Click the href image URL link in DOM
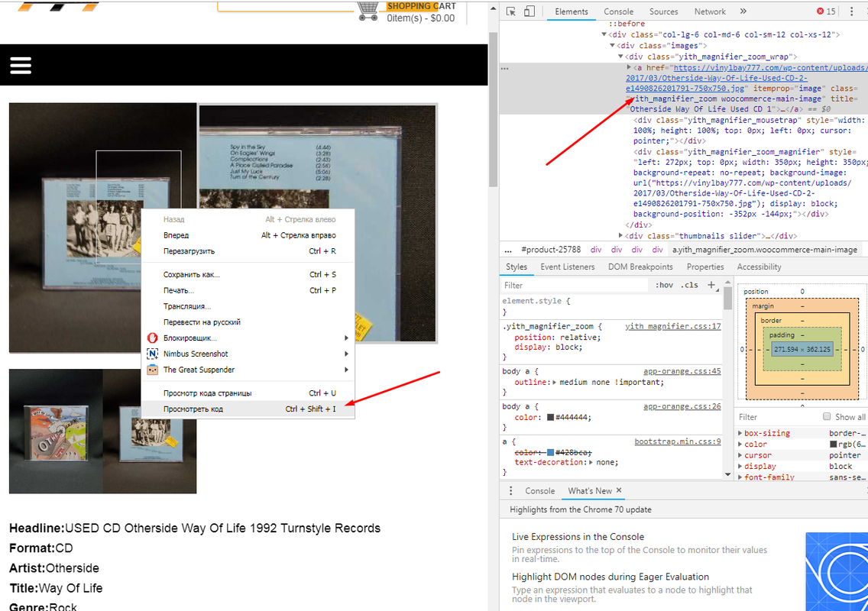The image size is (868, 611). (746, 78)
